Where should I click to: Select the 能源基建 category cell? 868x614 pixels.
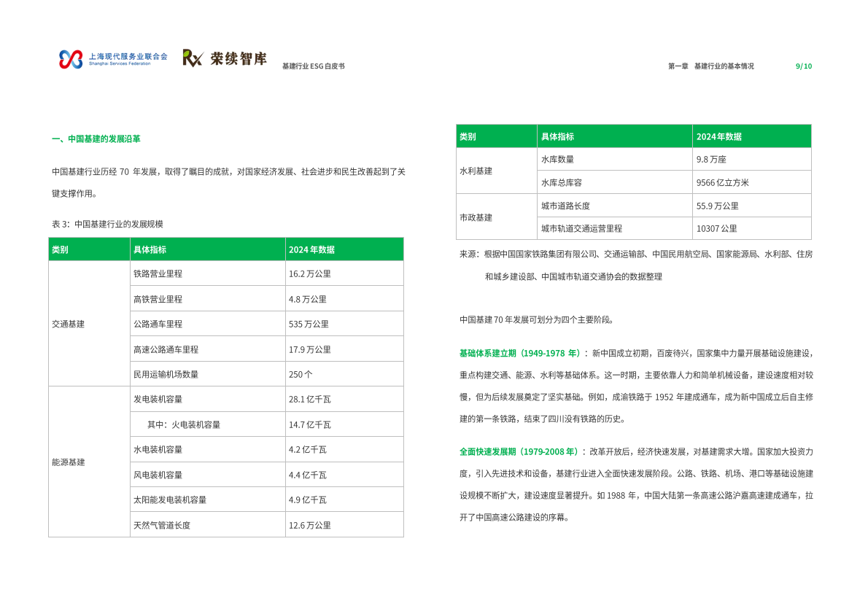(x=66, y=461)
